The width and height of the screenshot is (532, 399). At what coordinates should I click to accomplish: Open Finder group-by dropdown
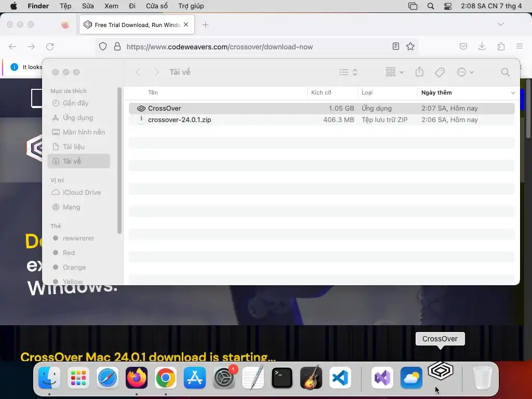coord(394,72)
